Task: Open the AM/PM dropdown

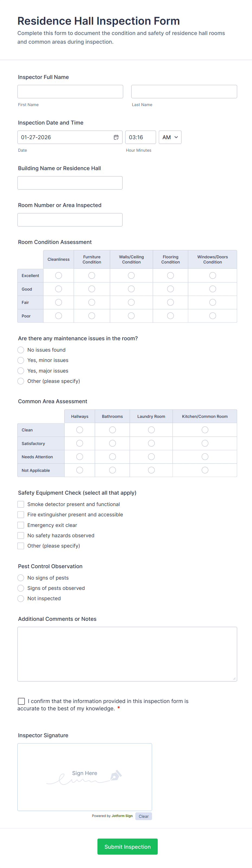Action: (x=170, y=137)
